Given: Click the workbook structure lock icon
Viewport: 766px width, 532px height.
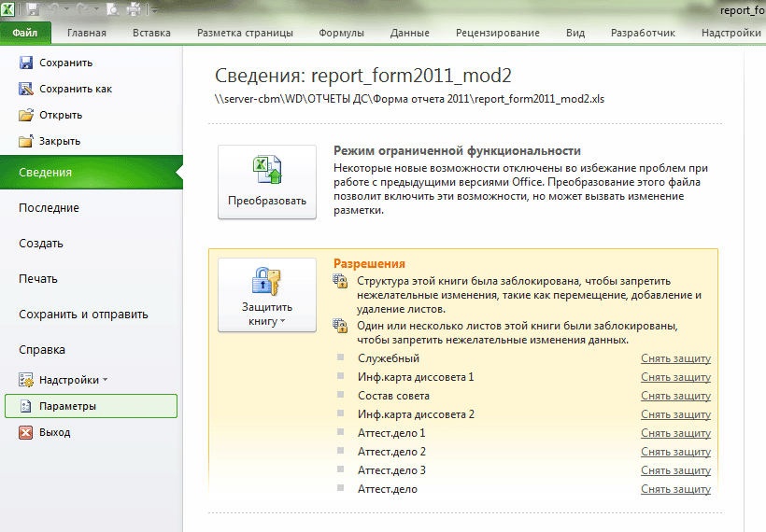Looking at the screenshot, I should click(340, 281).
